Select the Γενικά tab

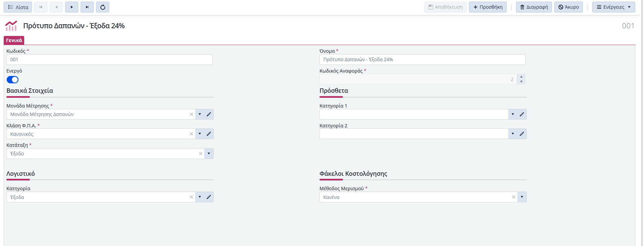tap(14, 40)
